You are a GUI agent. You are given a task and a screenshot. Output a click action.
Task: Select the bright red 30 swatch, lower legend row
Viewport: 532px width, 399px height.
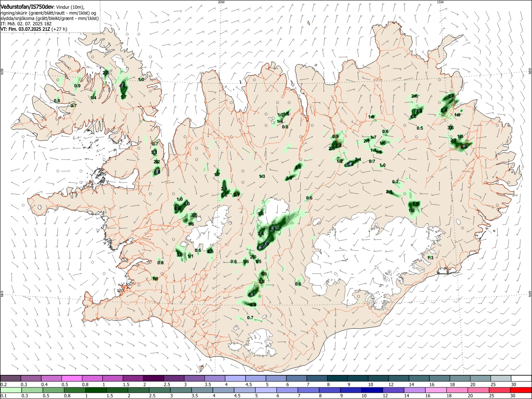pos(521,390)
